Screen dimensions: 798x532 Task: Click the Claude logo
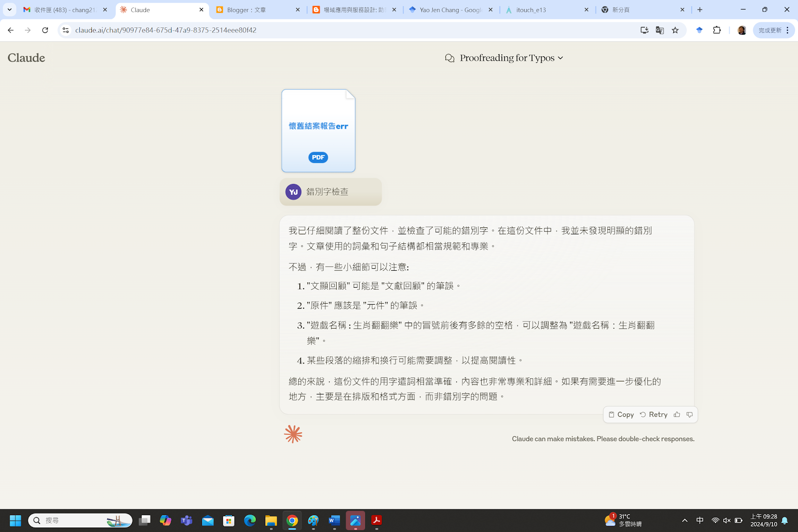coord(26,58)
